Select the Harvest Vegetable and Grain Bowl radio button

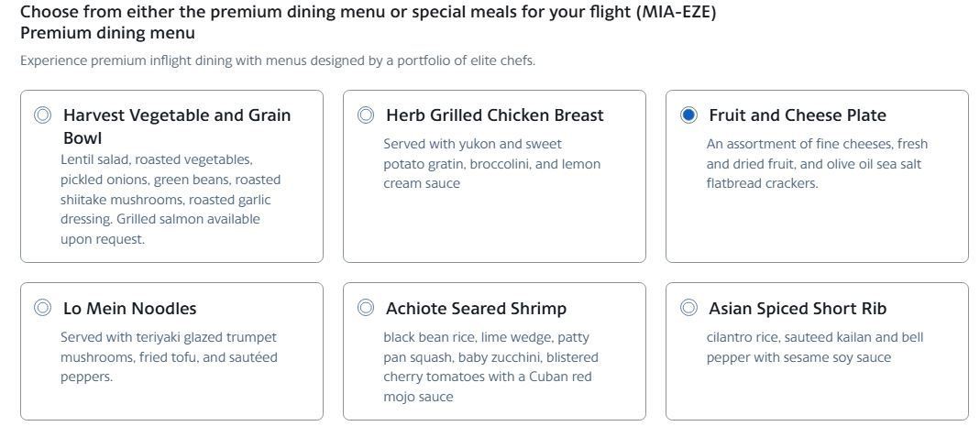(42, 115)
